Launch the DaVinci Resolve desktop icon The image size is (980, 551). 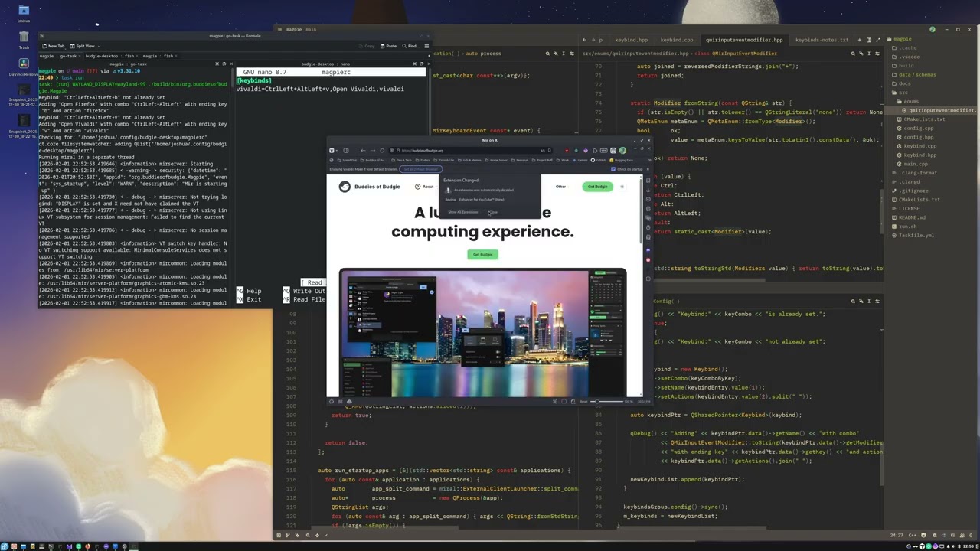[x=24, y=67]
